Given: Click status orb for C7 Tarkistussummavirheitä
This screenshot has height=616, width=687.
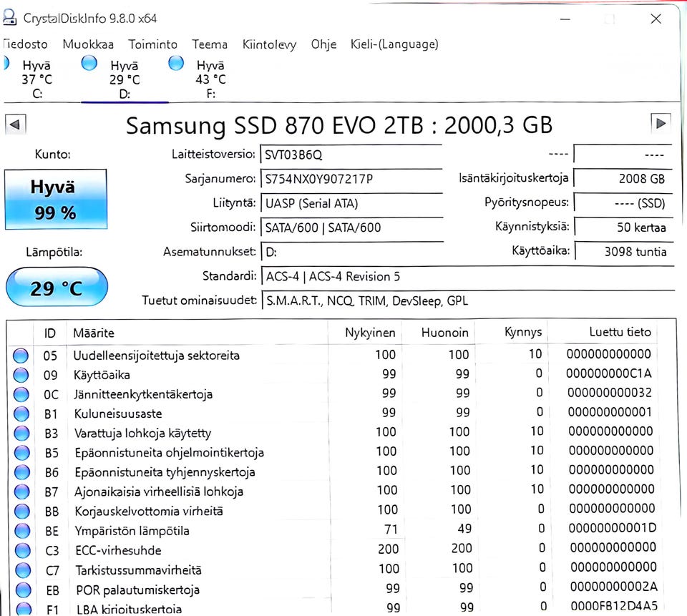Looking at the screenshot, I should click(x=23, y=570).
